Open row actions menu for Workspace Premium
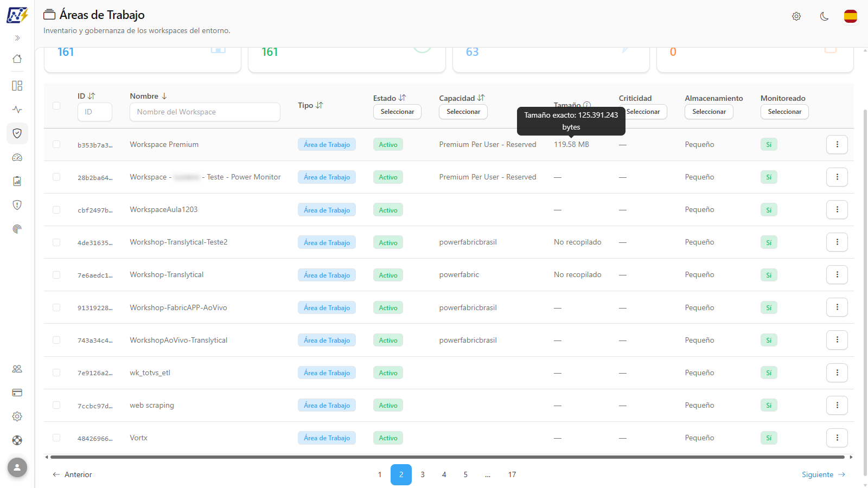 (x=837, y=144)
